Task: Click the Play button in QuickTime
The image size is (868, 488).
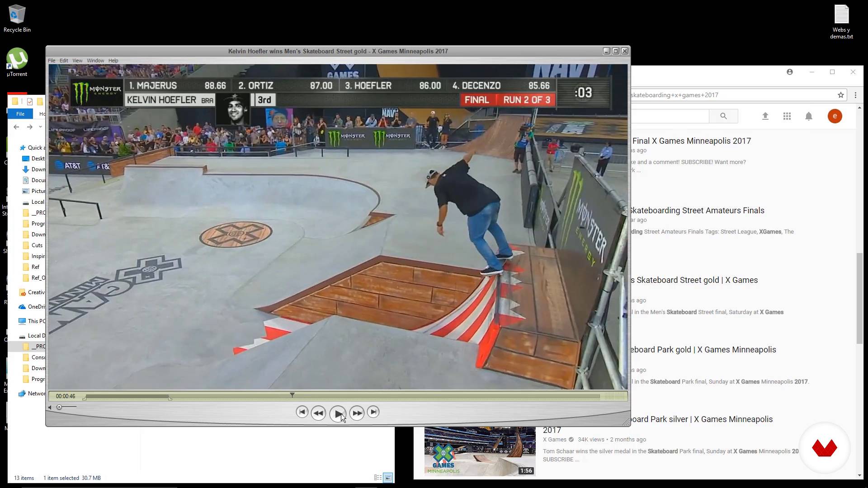Action: 338,413
